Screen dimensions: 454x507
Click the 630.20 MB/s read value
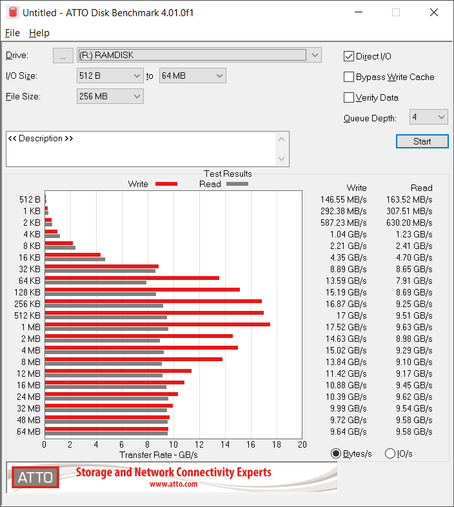pyautogui.click(x=409, y=223)
